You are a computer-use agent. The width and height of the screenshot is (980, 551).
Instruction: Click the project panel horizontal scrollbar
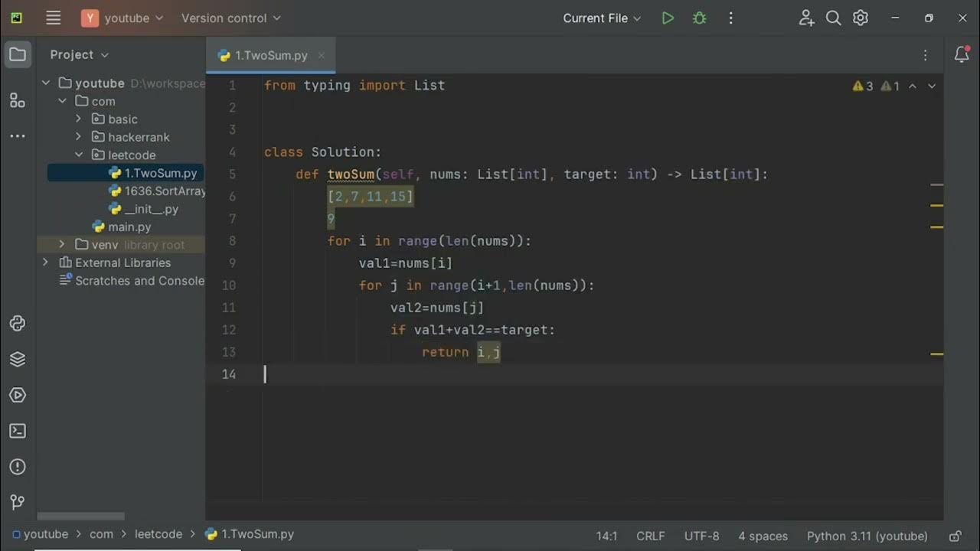coord(80,517)
